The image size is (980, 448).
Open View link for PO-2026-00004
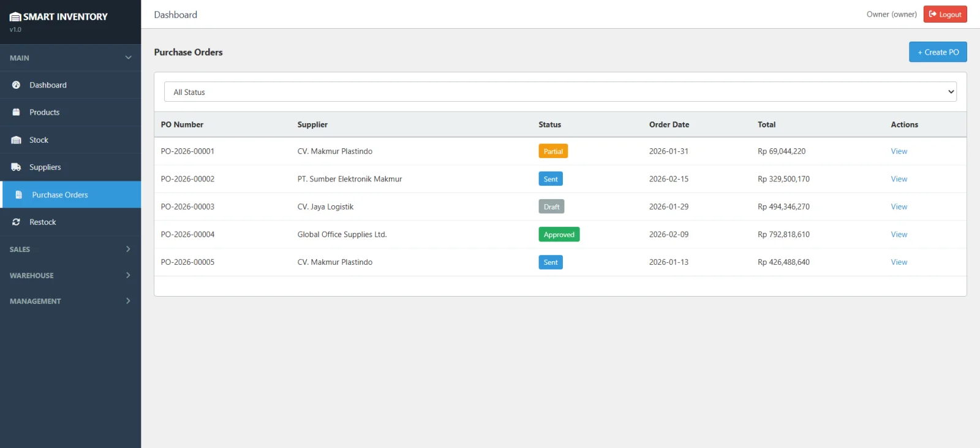point(899,235)
